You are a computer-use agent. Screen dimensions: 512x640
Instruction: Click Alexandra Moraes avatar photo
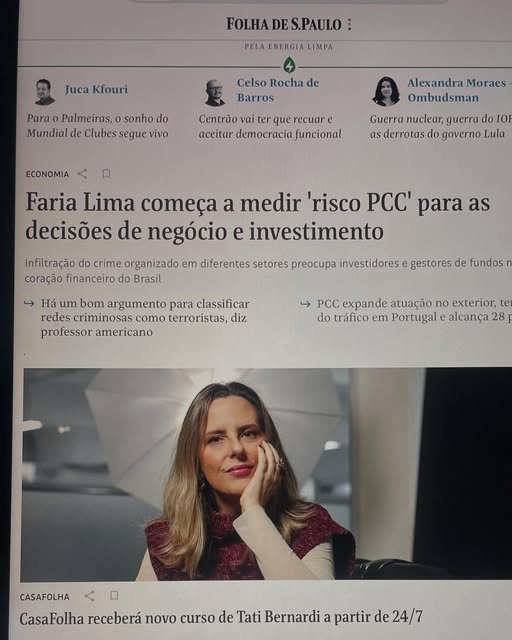[x=386, y=91]
